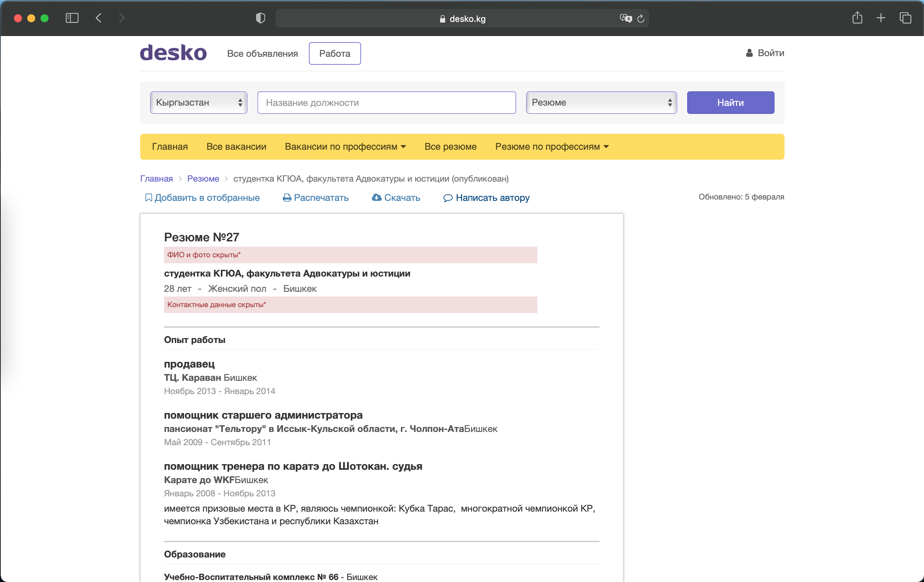924x582 pixels.
Task: Open the Кыргызстан region dropdown
Action: point(198,103)
